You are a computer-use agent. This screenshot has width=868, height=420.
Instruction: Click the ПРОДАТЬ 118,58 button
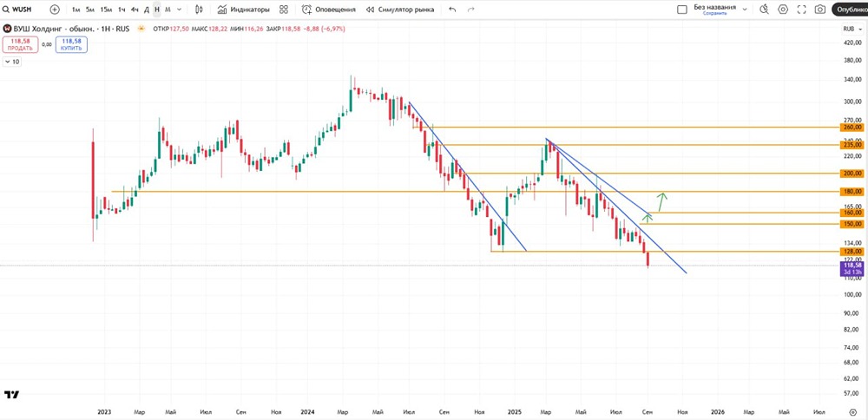click(x=20, y=44)
